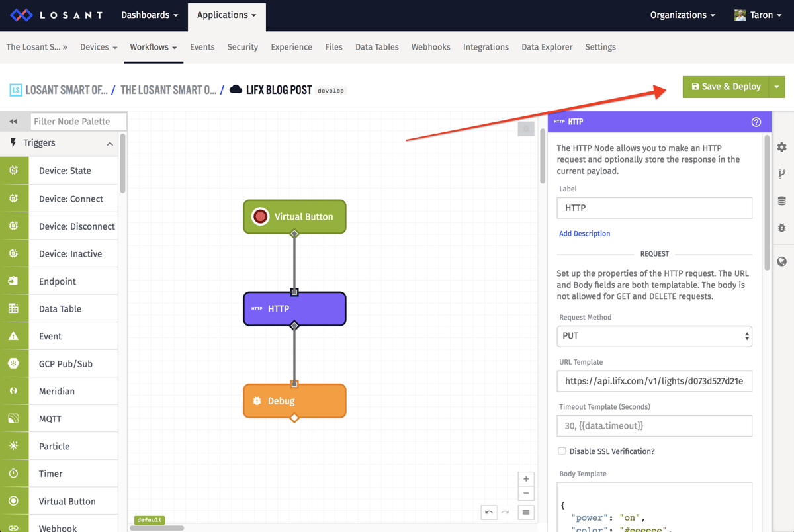Click the undo arrow in the canvas
The width and height of the screenshot is (794, 532).
[x=489, y=512]
